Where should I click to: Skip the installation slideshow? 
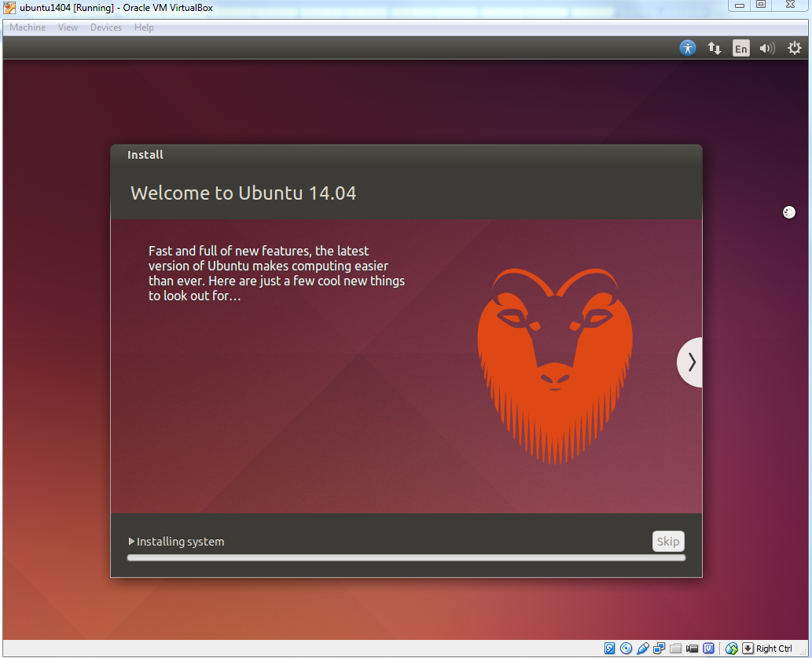667,541
